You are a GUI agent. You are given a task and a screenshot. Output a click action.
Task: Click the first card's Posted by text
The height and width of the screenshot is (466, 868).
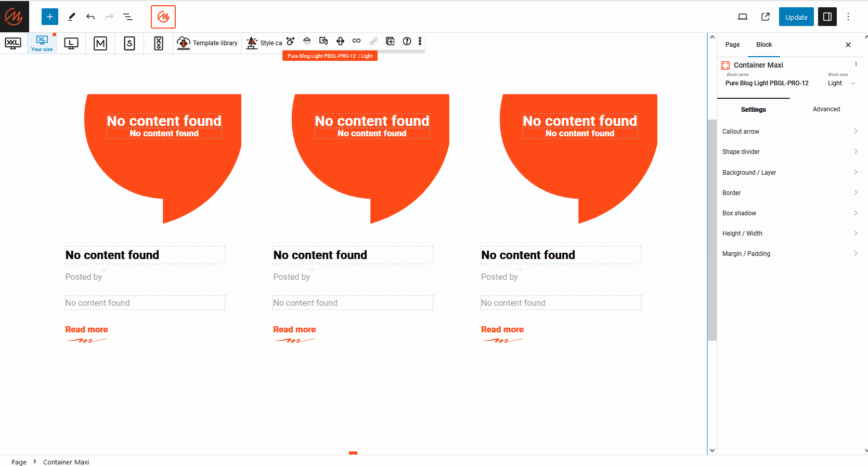84,277
